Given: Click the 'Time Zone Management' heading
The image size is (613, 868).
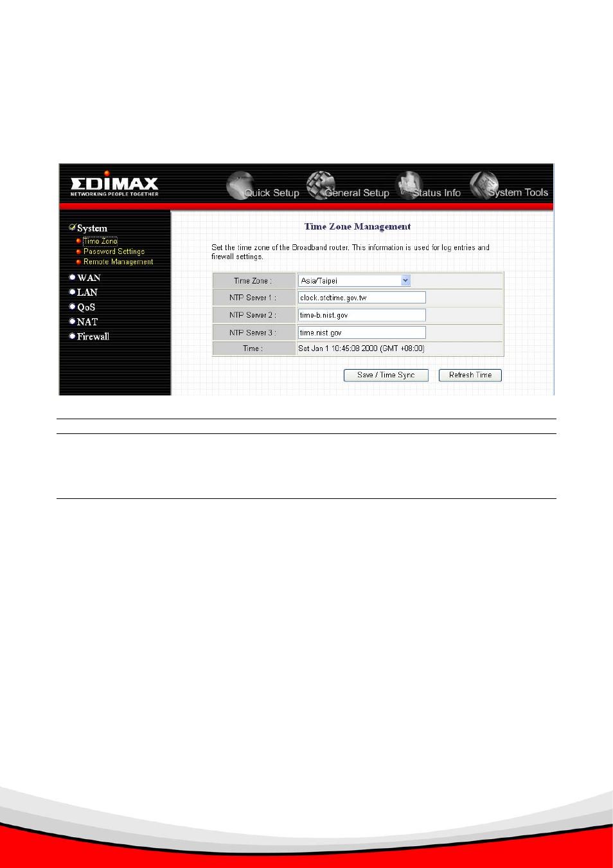Looking at the screenshot, I should tap(357, 226).
